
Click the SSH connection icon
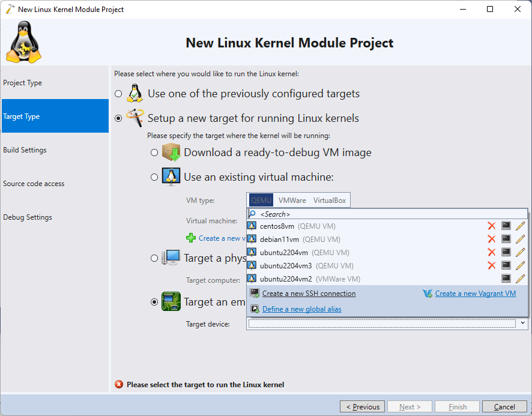coord(253,293)
